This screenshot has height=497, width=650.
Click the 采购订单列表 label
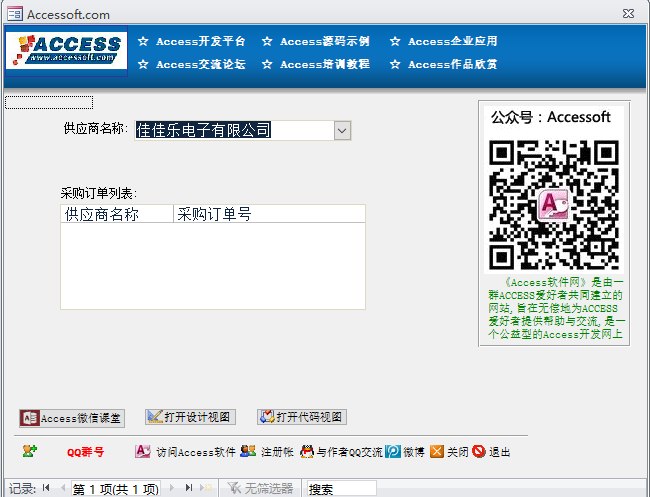coord(99,193)
